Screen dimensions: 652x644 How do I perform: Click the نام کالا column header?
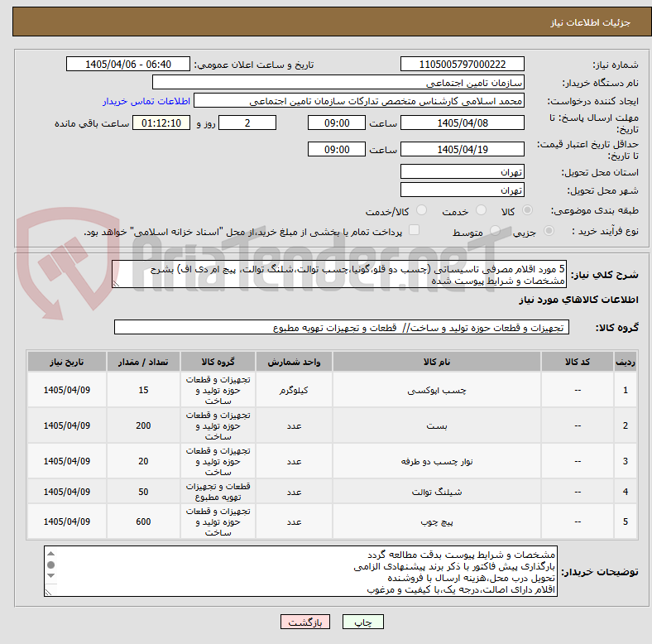[x=437, y=362]
